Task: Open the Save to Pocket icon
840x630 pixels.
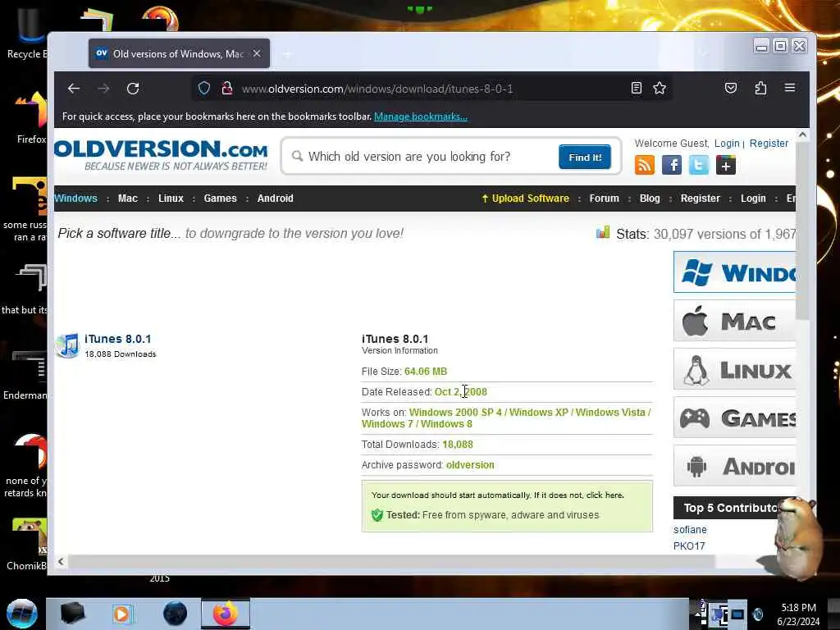Action: coord(731,88)
